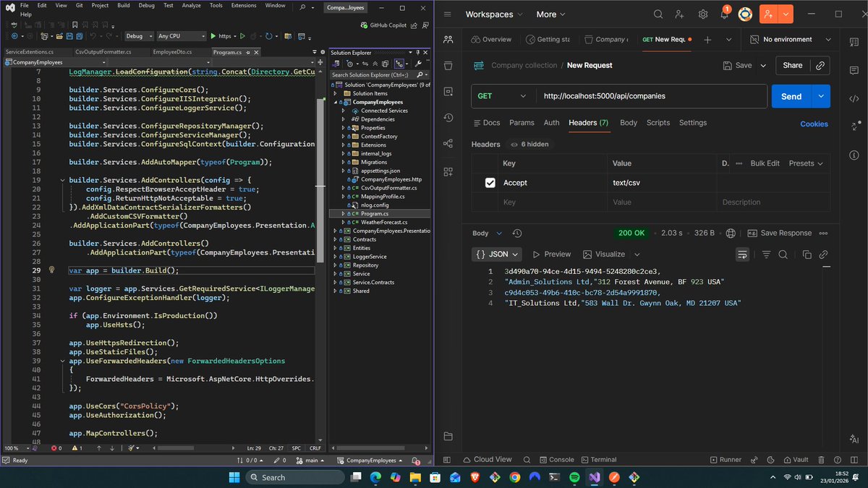Viewport: 868px width, 488px height.
Task: Open the Postman notifications bell
Action: coord(724,14)
